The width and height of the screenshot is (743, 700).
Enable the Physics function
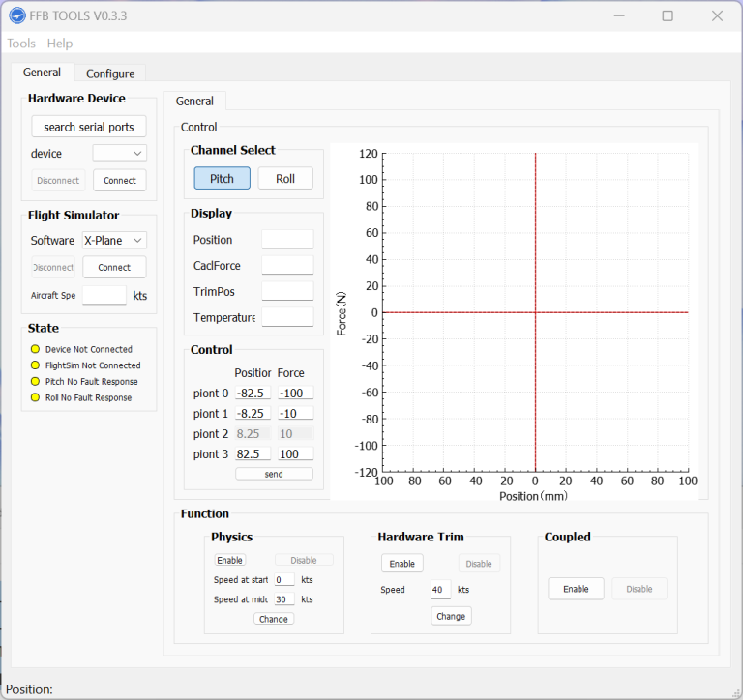click(229, 560)
